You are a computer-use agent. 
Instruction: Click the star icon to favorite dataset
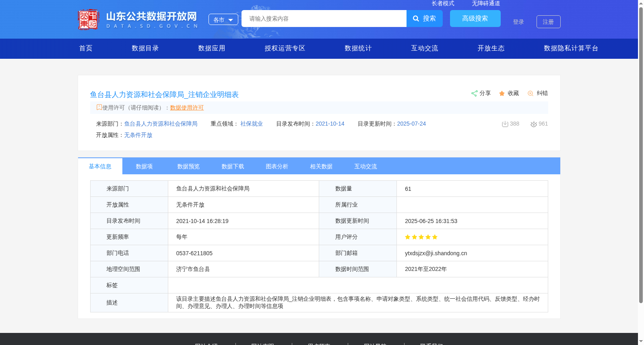pos(502,93)
